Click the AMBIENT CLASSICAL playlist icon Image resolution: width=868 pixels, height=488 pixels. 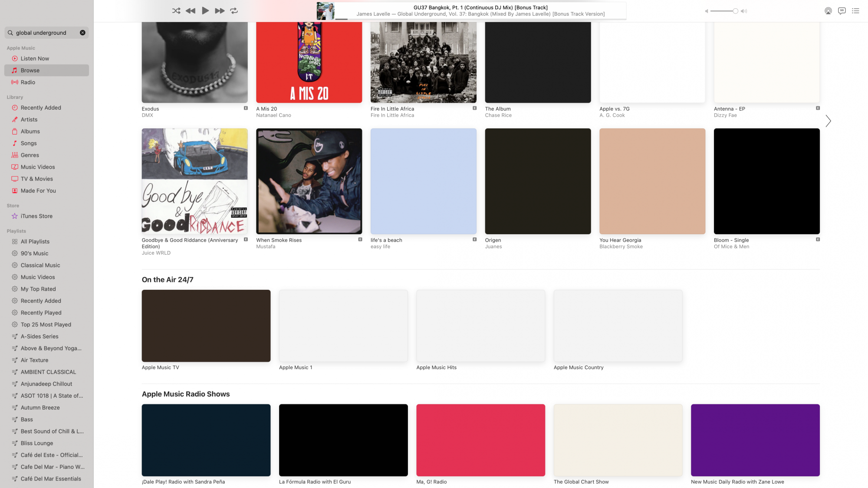pyautogui.click(x=15, y=372)
